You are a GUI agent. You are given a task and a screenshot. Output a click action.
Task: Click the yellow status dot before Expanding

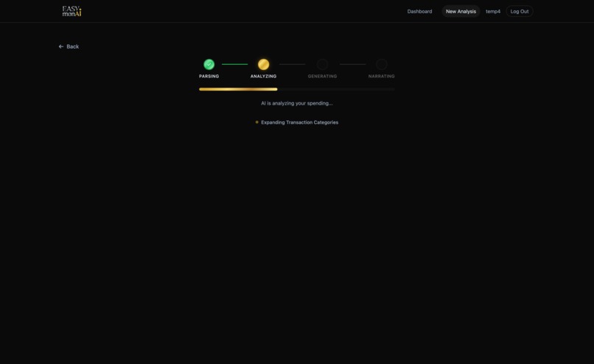point(257,122)
